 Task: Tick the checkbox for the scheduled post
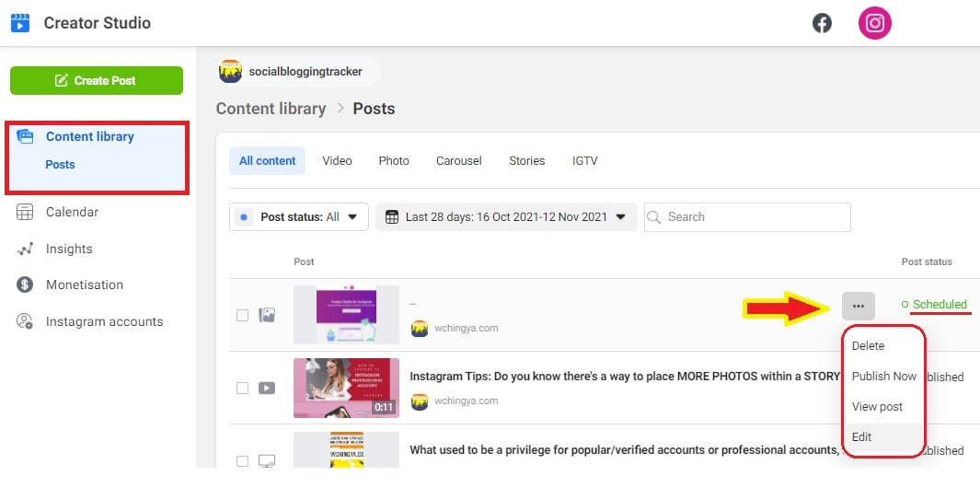coord(243,315)
